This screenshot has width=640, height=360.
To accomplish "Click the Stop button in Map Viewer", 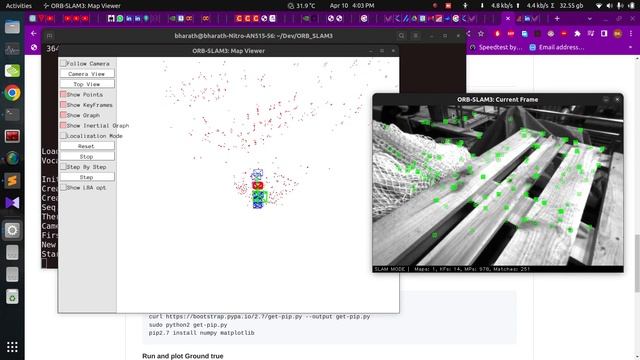I will [x=87, y=156].
